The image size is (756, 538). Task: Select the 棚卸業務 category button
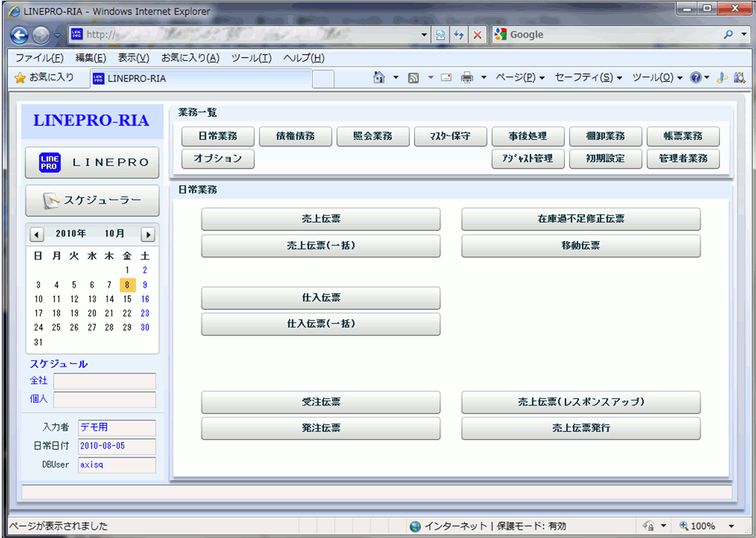coord(605,136)
